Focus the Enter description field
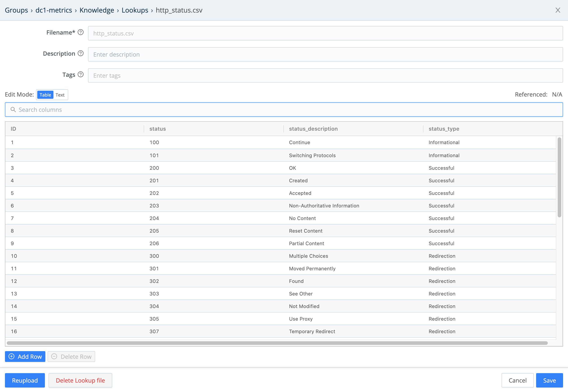 [x=325, y=54]
